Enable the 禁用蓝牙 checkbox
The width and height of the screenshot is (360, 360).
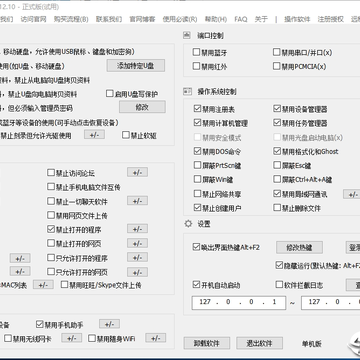pyautogui.click(x=197, y=52)
